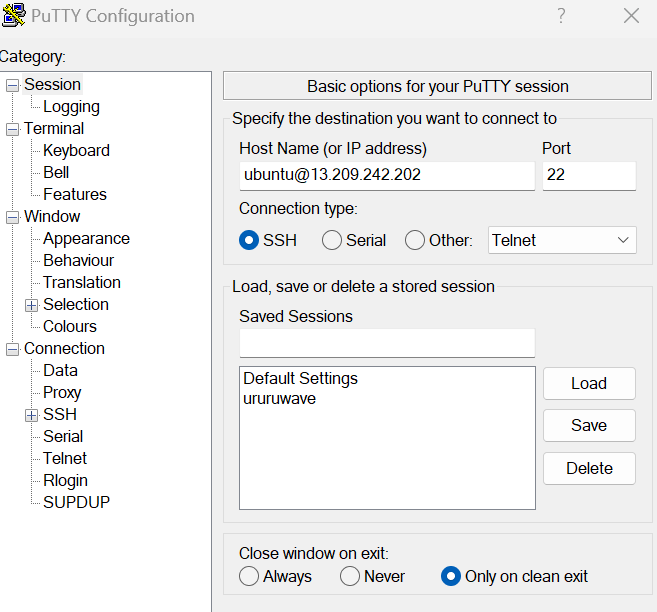Open the Rlogin category

pyautogui.click(x=65, y=480)
